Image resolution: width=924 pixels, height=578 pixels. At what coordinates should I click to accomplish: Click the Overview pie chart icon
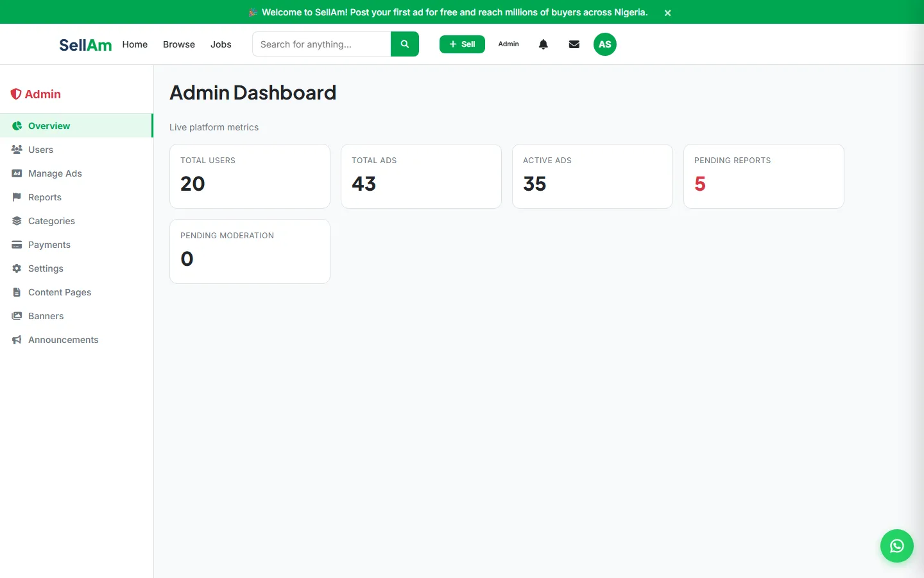17,126
